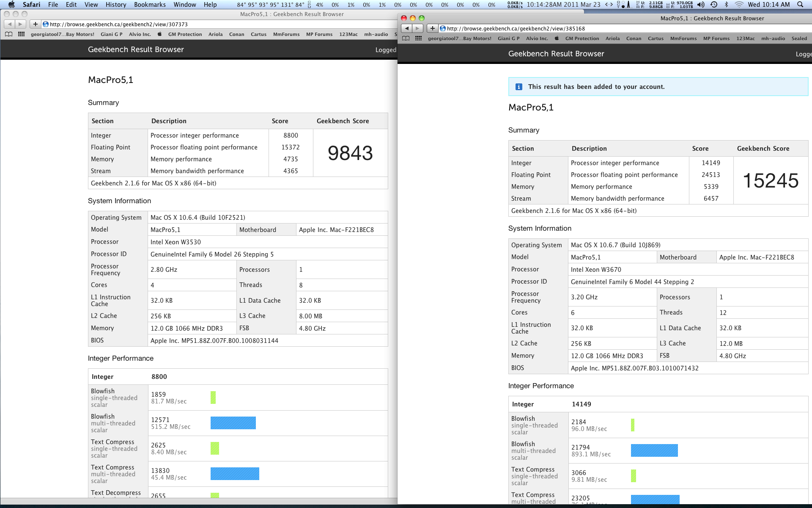
Task: Click the network activity arrows icon in menu bar
Action: pyautogui.click(x=609, y=5)
